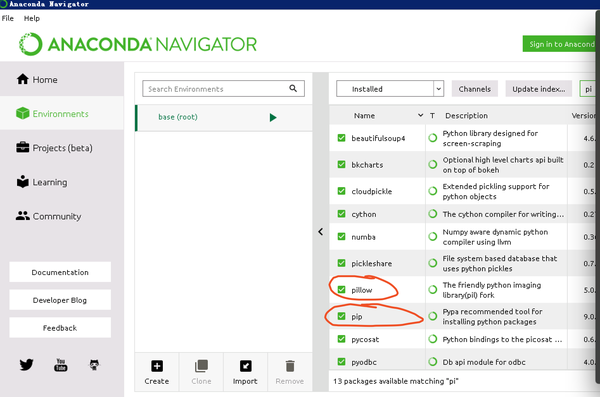The height and width of the screenshot is (397, 600).
Task: Toggle the pyodbc package checkbox
Action: click(x=341, y=361)
